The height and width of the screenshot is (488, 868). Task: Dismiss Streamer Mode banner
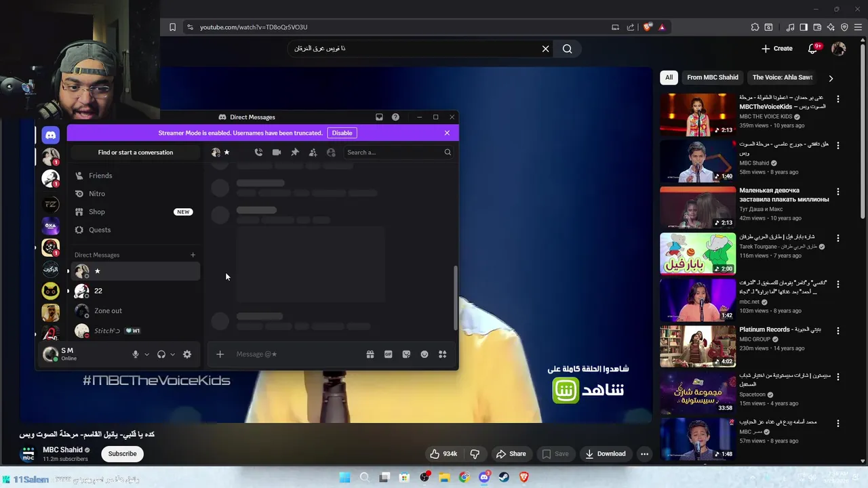(x=447, y=133)
